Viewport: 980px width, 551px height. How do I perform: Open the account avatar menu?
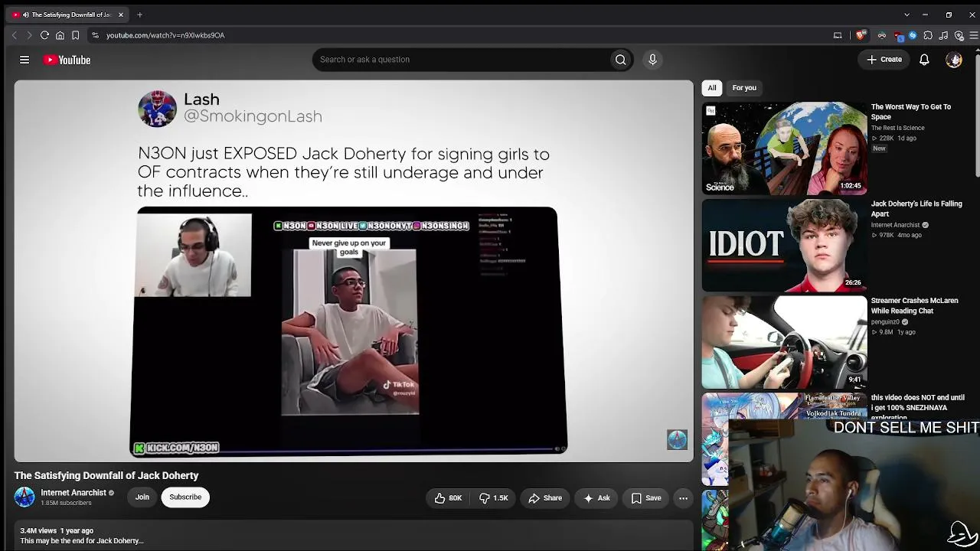click(954, 60)
